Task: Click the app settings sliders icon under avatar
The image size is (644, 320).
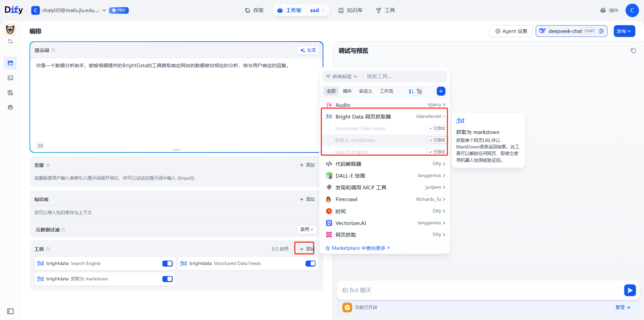Action: (10, 41)
